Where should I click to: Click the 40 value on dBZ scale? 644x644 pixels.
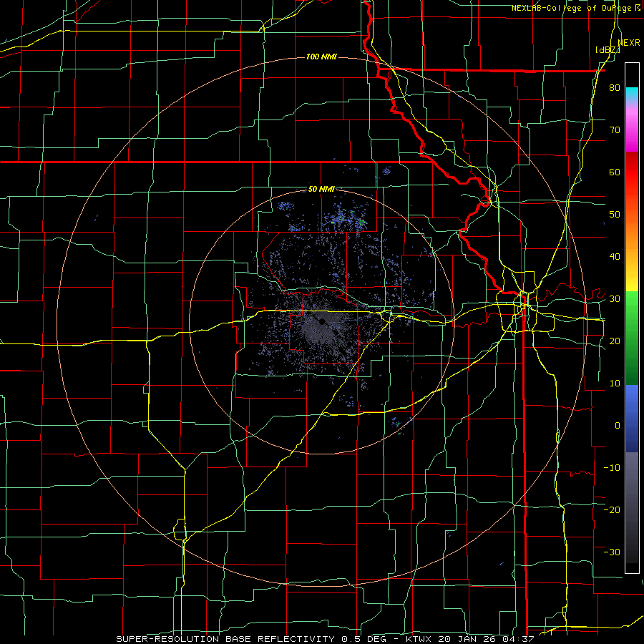615,257
